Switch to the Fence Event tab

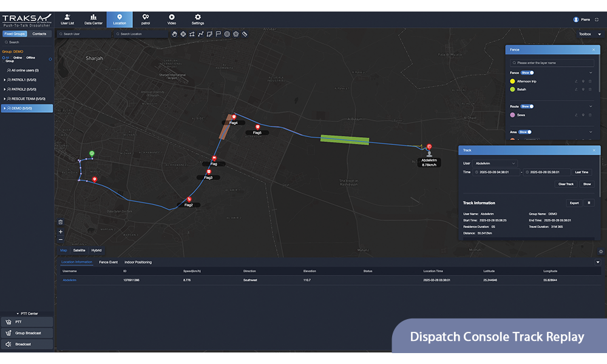point(108,262)
